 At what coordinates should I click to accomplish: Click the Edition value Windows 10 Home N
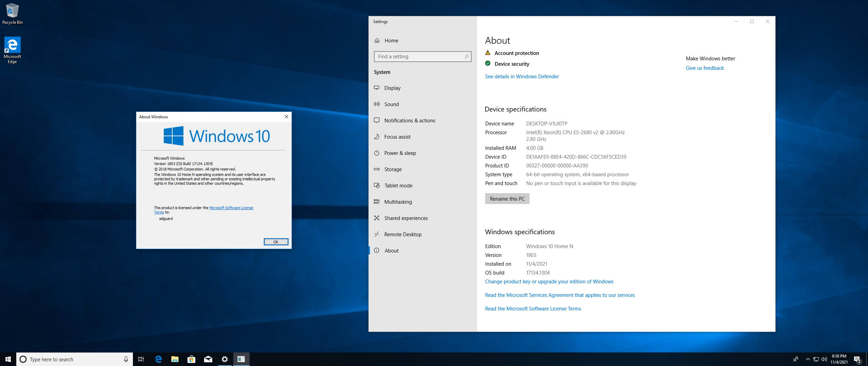(550, 246)
